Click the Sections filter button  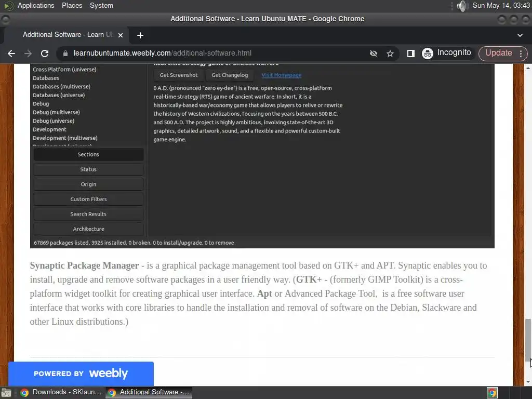point(88,154)
